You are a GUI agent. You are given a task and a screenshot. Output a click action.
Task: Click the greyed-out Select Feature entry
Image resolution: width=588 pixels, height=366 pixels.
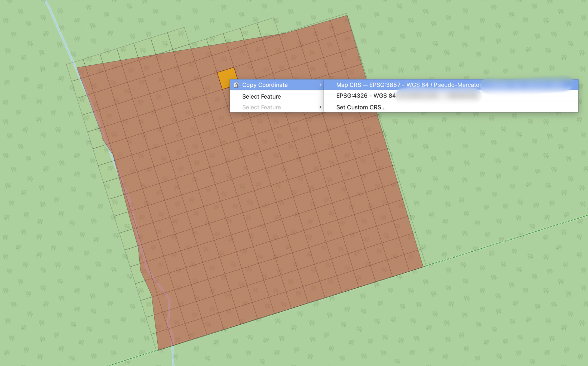261,107
